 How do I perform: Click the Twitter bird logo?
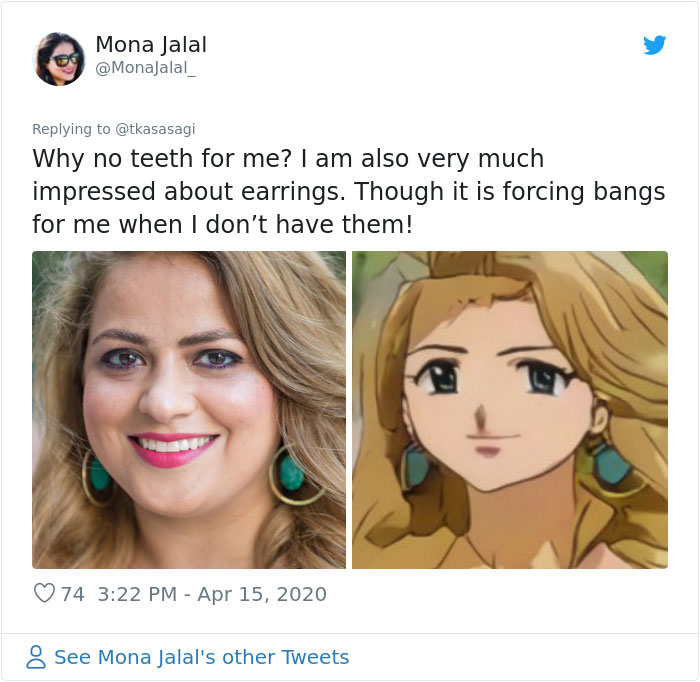[x=654, y=45]
